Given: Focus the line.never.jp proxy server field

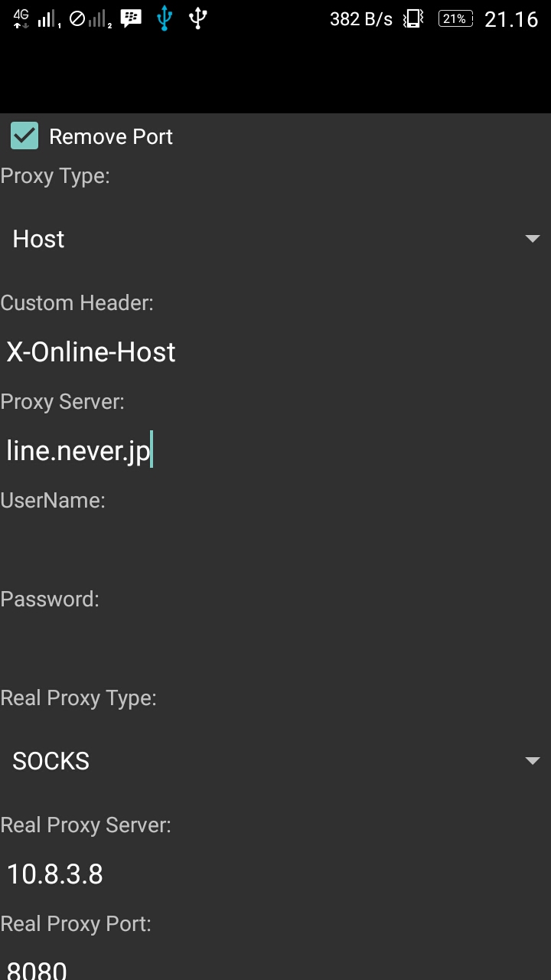Looking at the screenshot, I should (275, 450).
